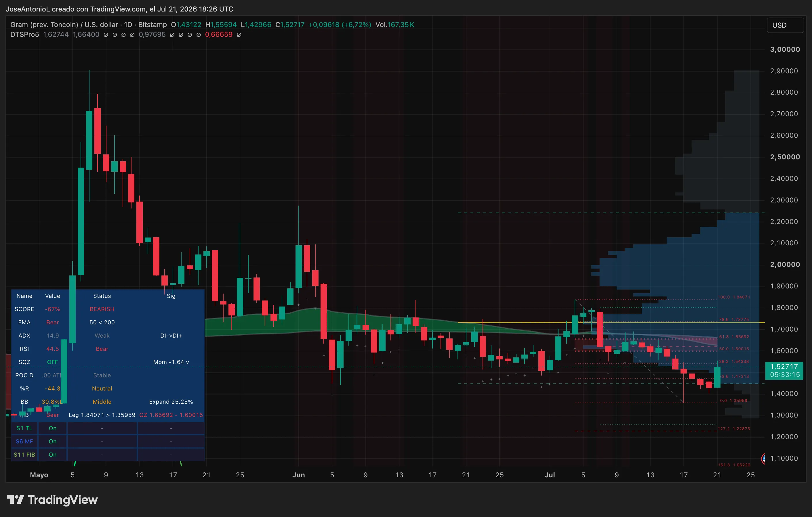Click the volume readout 'Vol.167,35 K'
The width and height of the screenshot is (812, 517).
(394, 25)
